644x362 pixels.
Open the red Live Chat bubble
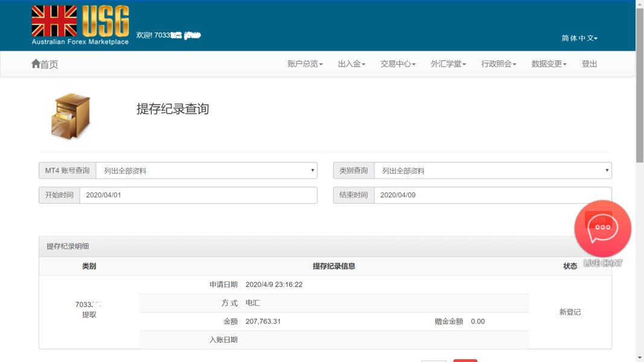coord(602,229)
